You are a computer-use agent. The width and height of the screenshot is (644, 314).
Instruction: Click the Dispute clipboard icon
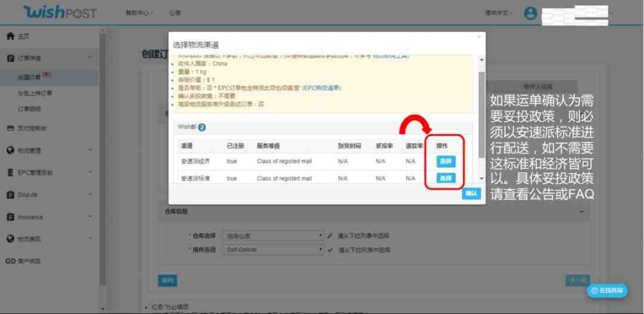[10, 195]
